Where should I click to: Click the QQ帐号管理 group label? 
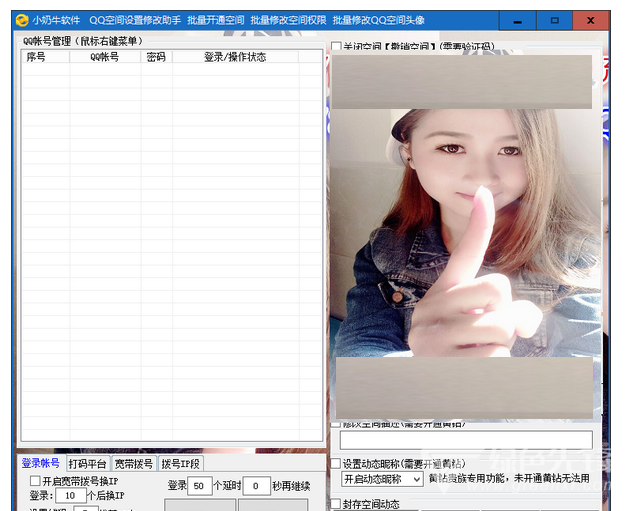[83, 41]
